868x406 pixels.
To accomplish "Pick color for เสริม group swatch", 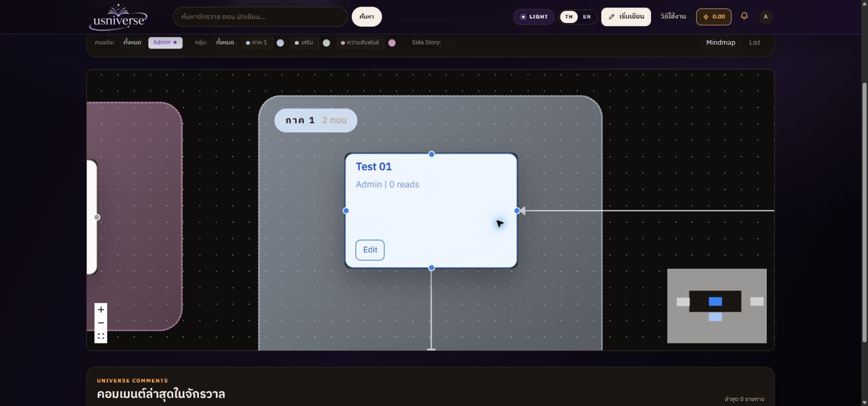I will (x=326, y=43).
